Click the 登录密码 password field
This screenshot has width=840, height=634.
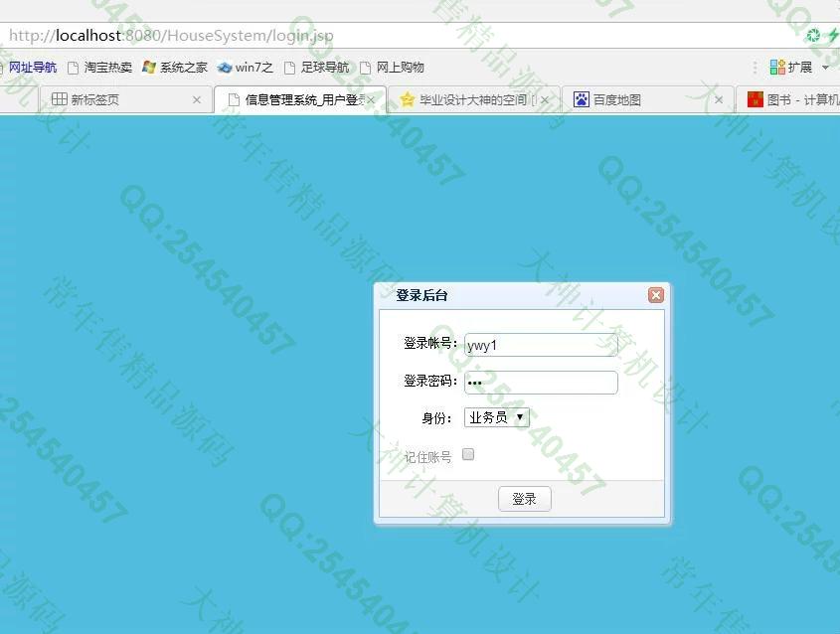tap(541, 383)
